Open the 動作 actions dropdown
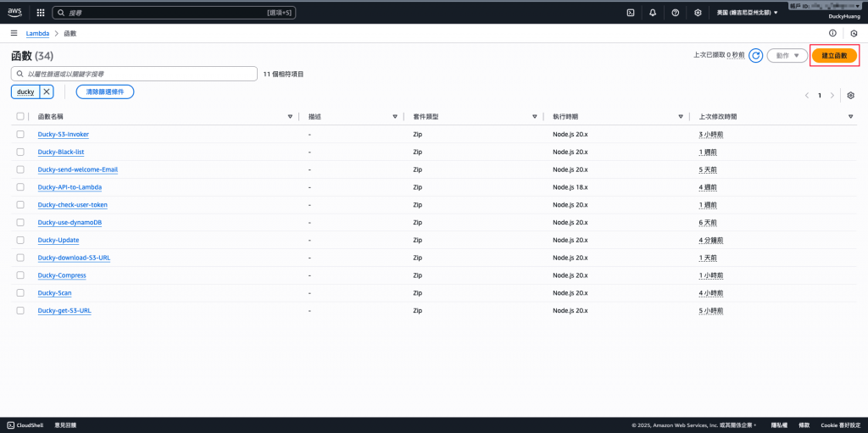 [787, 55]
